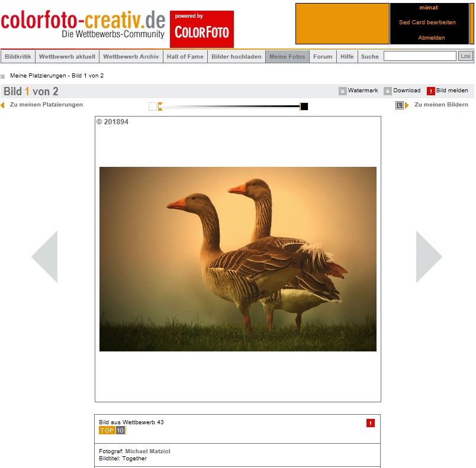Go to next image with right arrow
This screenshot has width=476, height=468.
[x=429, y=257]
